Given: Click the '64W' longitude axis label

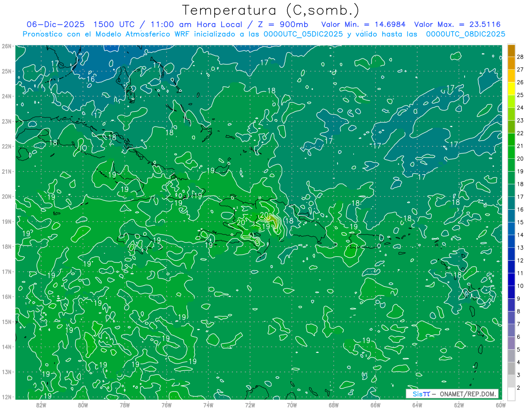Looking at the screenshot, I should pyautogui.click(x=417, y=405).
